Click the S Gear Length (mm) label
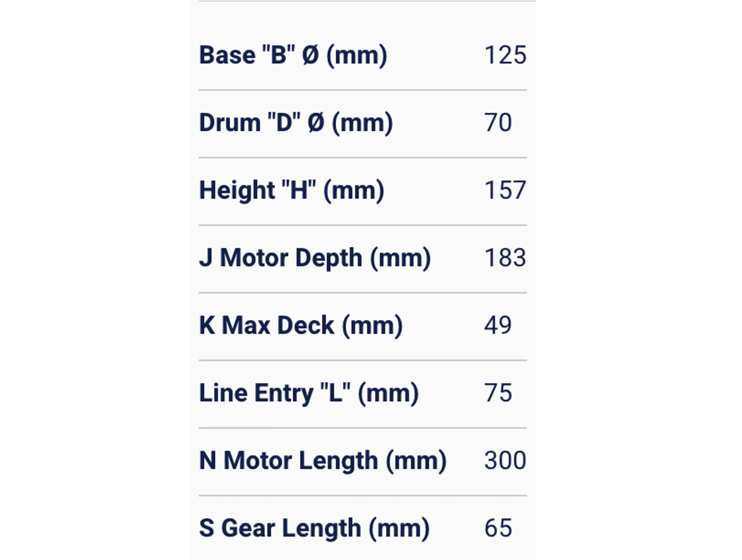The height and width of the screenshot is (560, 742). (314, 528)
